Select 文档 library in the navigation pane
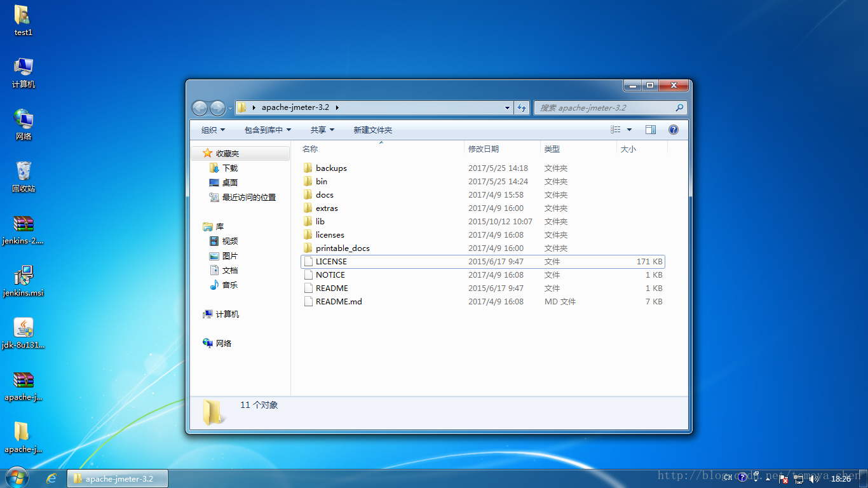 pos(230,270)
